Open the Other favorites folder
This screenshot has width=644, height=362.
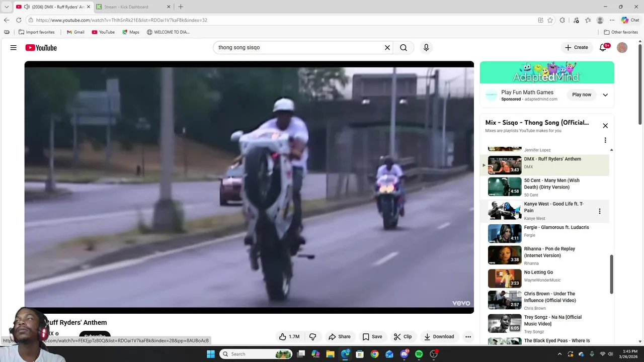coord(621,32)
